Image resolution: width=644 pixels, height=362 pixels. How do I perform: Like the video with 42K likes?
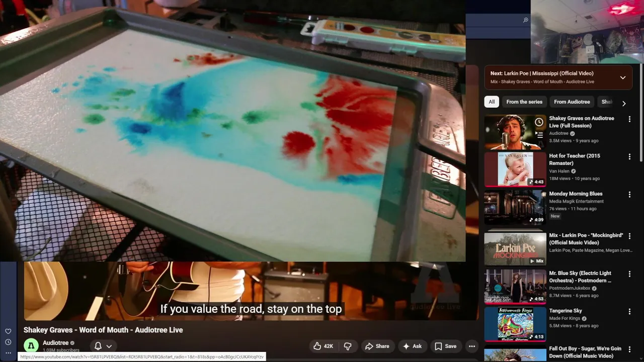tap(324, 346)
